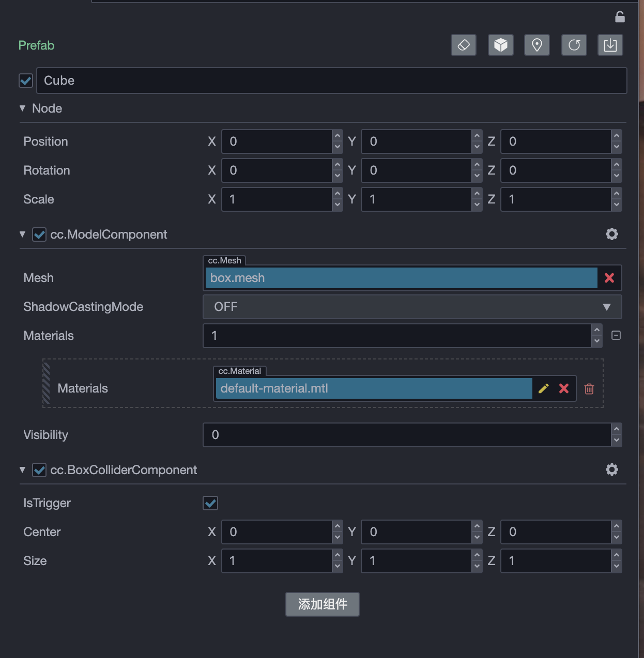Image resolution: width=644 pixels, height=658 pixels.
Task: Collapse the Materials array list
Action: click(616, 336)
